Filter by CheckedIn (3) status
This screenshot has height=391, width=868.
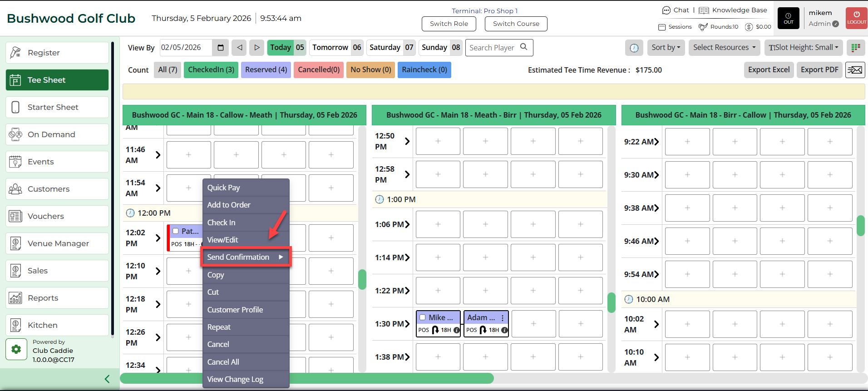(x=211, y=70)
